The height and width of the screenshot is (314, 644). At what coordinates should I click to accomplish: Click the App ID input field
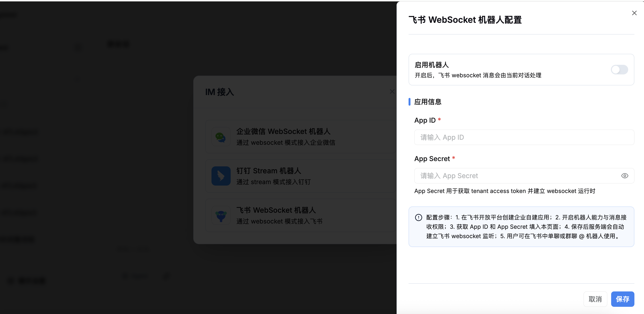tap(524, 137)
